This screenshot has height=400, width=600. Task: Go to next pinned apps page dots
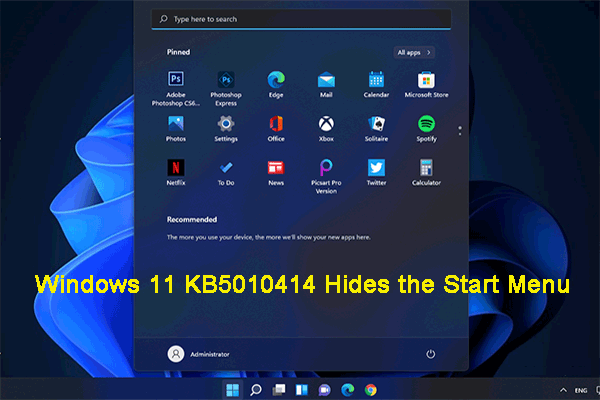pyautogui.click(x=460, y=131)
